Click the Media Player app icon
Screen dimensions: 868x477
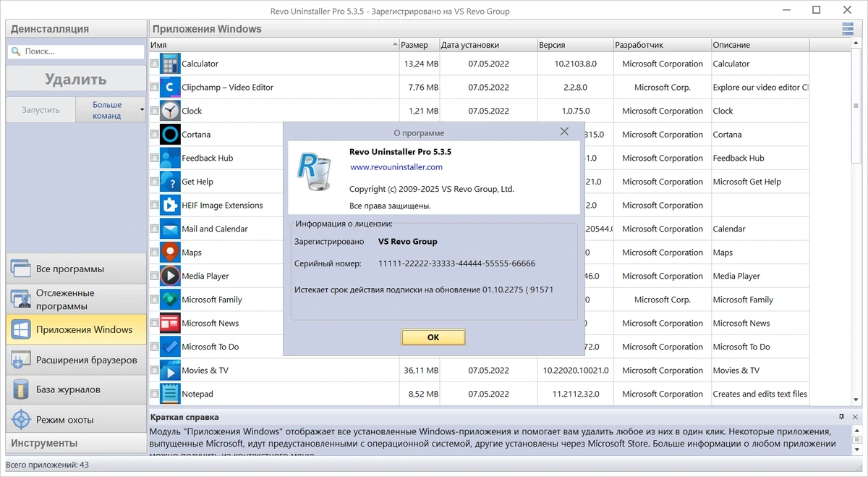(x=170, y=276)
